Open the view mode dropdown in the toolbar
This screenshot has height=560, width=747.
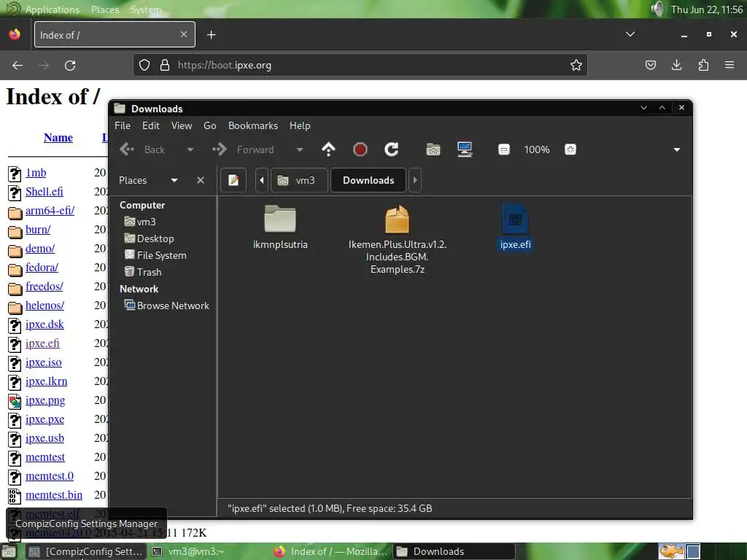676,149
